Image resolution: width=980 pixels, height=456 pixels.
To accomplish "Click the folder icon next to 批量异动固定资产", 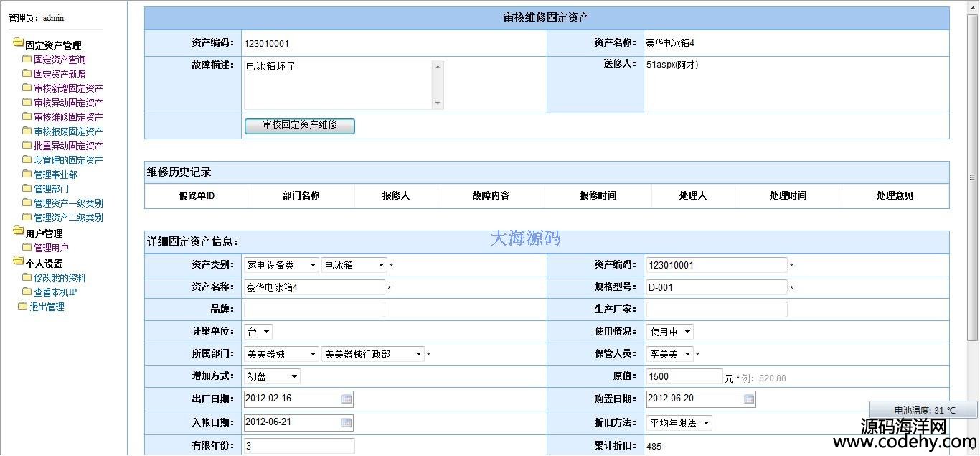I will pos(27,145).
